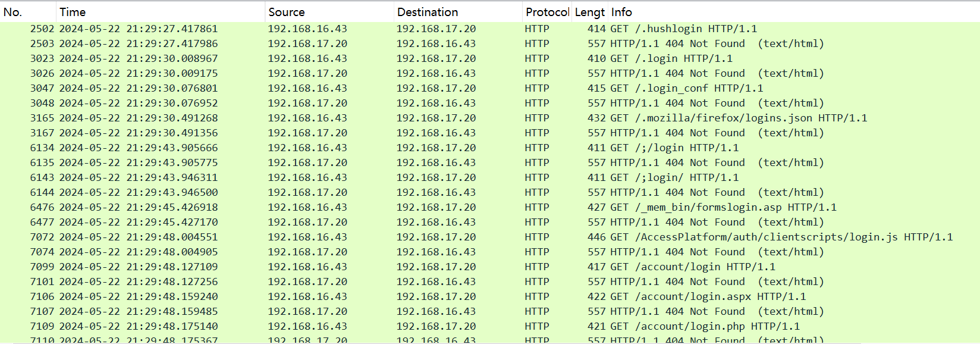Select packet 2502 GET /.hushlogin

(x=683, y=29)
